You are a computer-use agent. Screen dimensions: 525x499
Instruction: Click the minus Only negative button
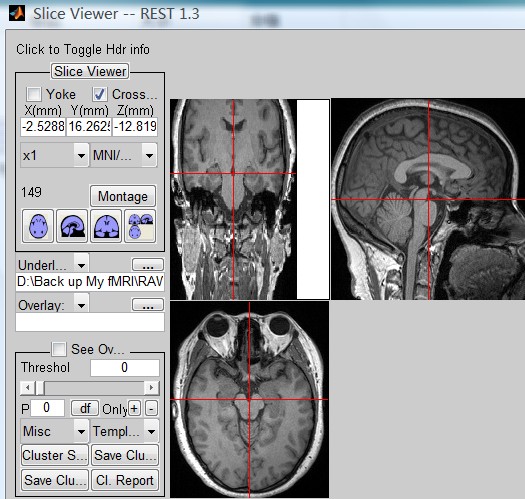point(151,409)
